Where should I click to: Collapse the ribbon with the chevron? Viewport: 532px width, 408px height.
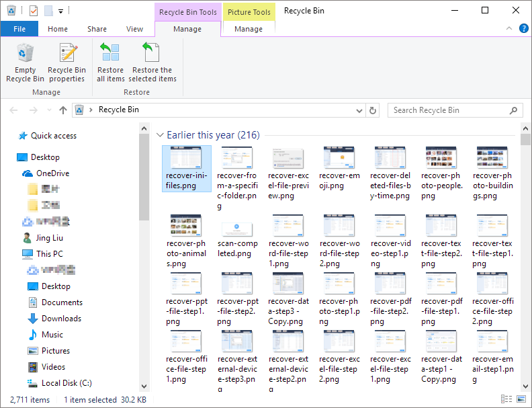508,29
